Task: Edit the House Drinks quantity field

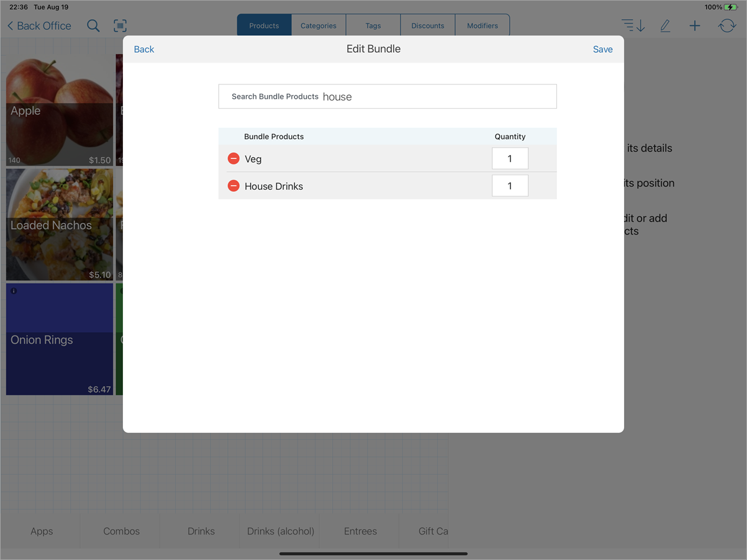Action: point(510,186)
